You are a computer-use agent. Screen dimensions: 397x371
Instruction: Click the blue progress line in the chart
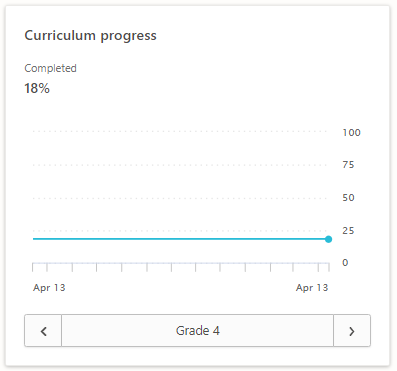(179, 239)
